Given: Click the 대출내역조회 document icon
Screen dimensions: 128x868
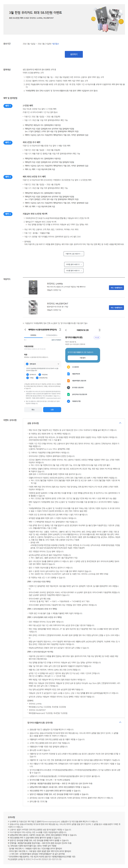Looking at the screenshot, I should coord(69,374).
